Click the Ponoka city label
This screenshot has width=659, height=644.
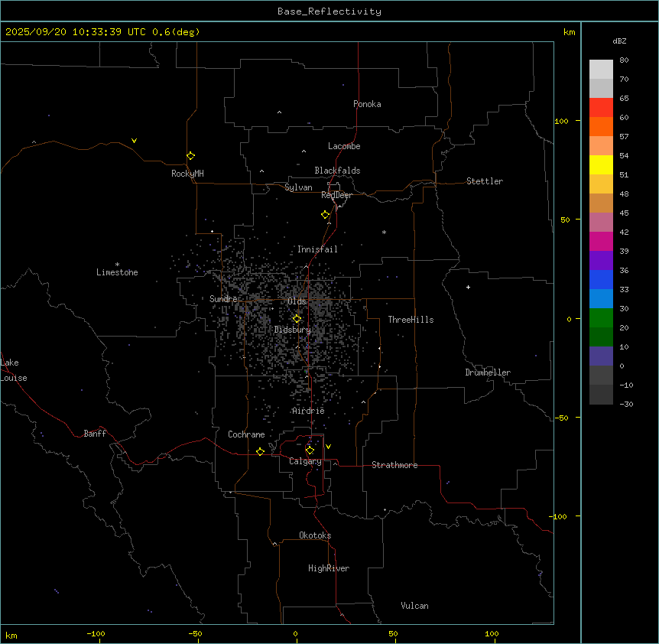pyautogui.click(x=367, y=104)
